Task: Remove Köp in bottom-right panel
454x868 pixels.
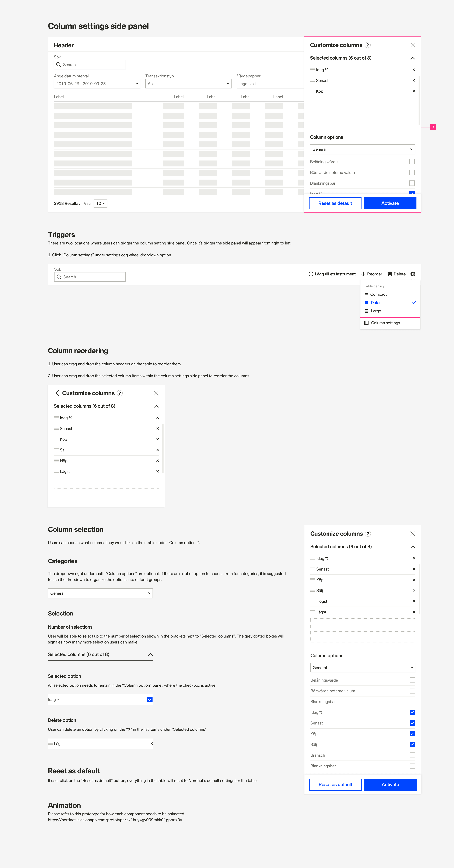Action: click(414, 580)
